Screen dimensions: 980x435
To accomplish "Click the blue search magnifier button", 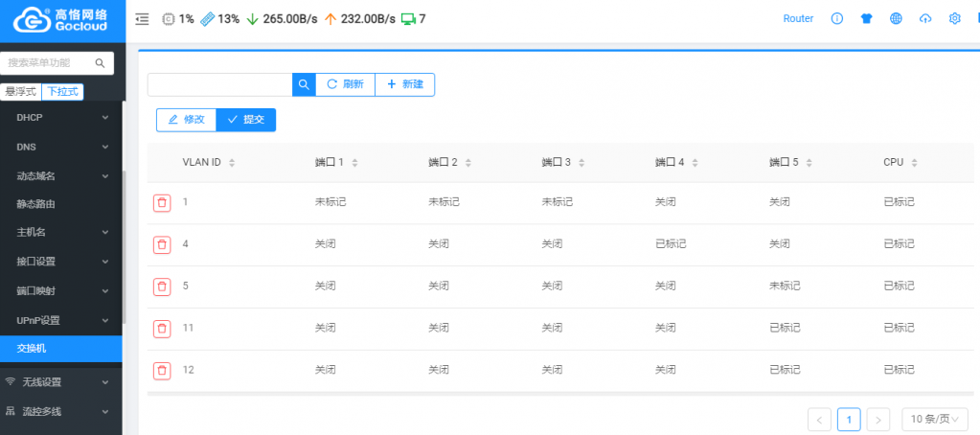I will click(x=304, y=84).
